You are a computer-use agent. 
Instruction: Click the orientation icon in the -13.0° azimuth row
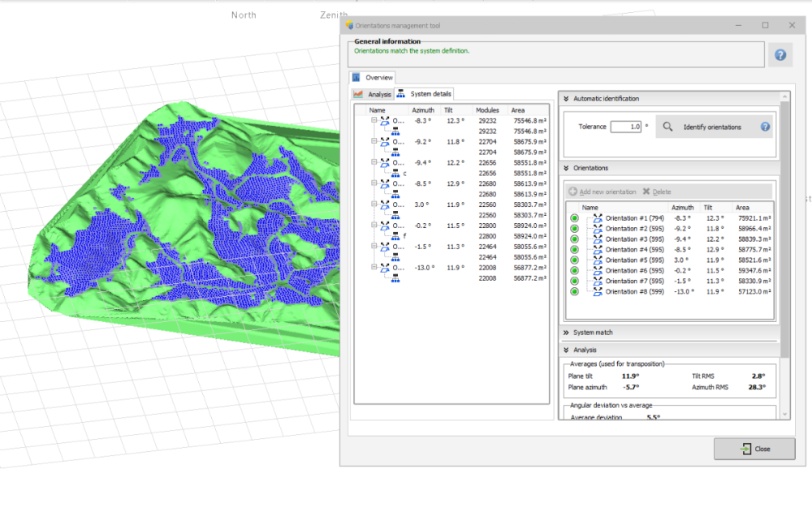386,268
